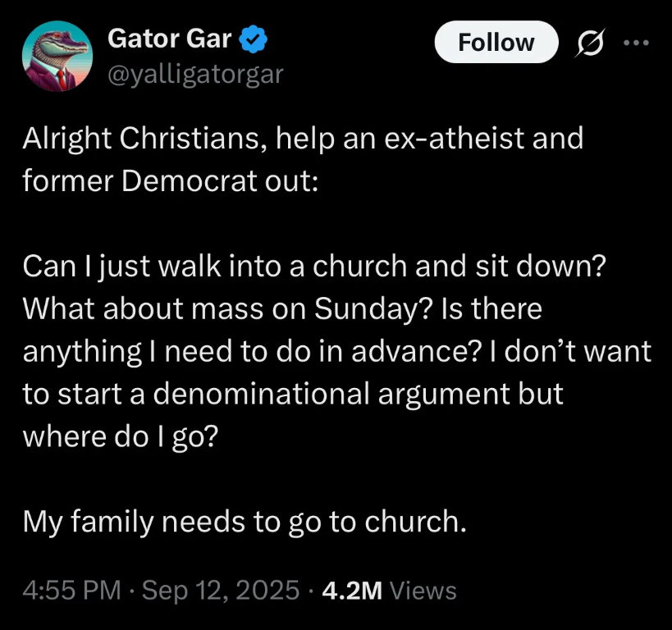672x630 pixels.
Task: Click the 4.2M view count number
Action: [x=353, y=590]
